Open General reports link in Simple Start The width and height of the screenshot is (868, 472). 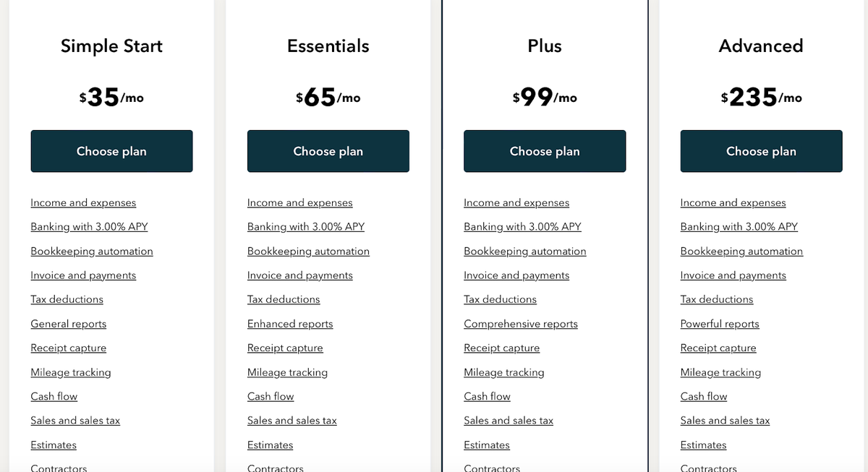pos(68,324)
